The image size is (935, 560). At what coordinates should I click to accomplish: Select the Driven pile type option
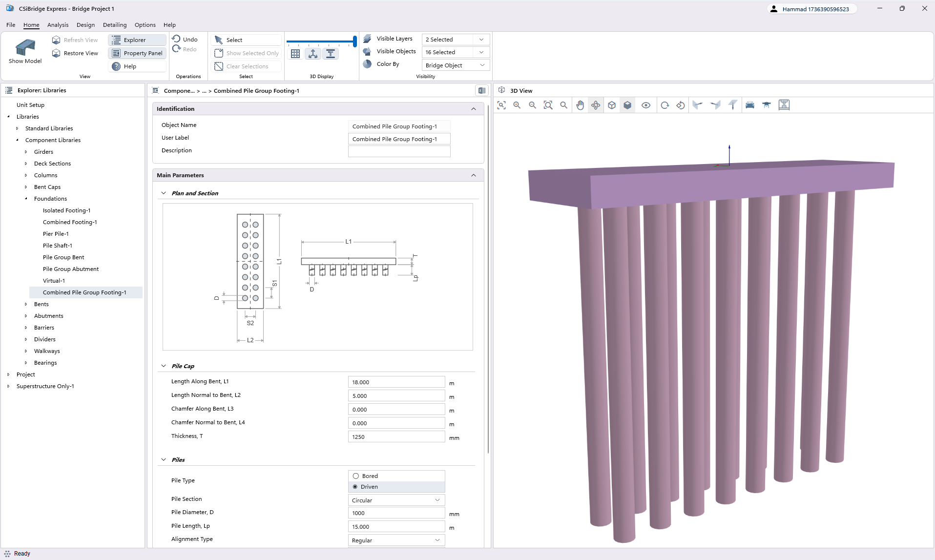(x=355, y=487)
